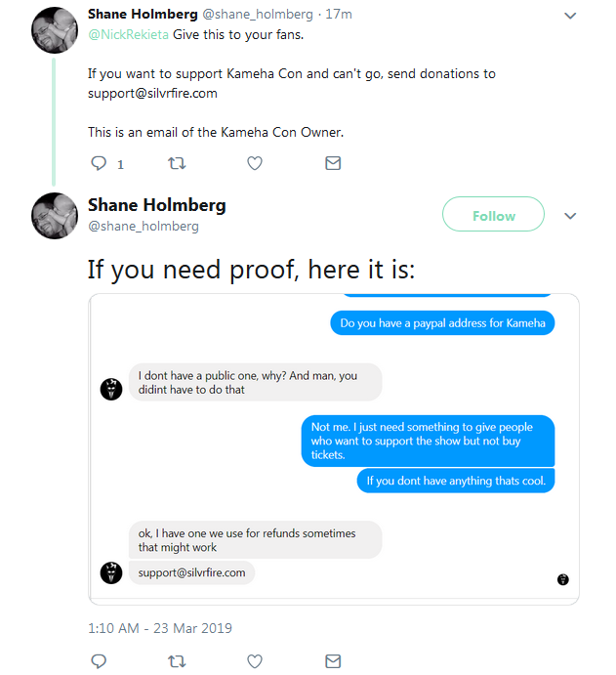Retweet the first Shane Holmberg tweet
Screen dimensions: 616x675
click(177, 163)
